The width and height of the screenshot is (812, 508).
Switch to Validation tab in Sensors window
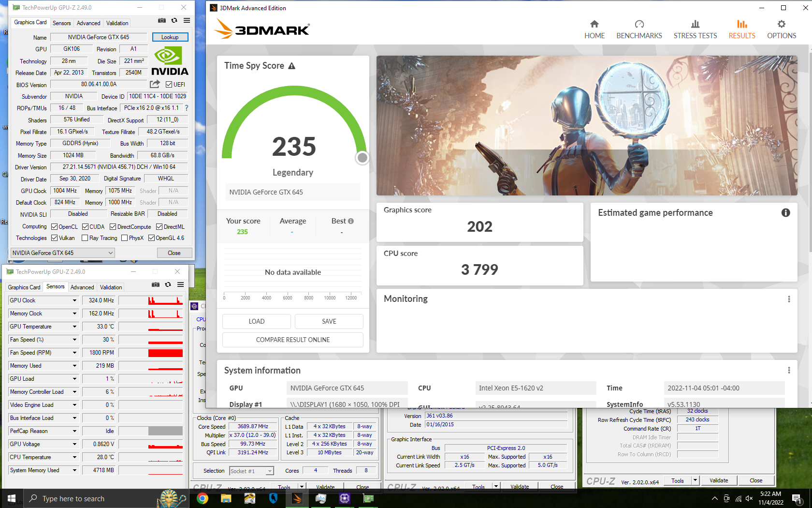point(111,287)
